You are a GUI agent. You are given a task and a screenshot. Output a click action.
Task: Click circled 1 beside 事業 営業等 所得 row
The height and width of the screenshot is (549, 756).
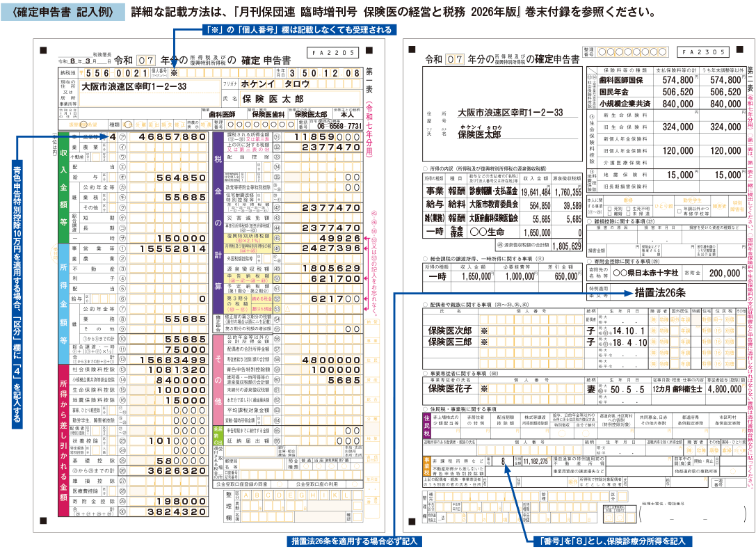click(x=122, y=248)
